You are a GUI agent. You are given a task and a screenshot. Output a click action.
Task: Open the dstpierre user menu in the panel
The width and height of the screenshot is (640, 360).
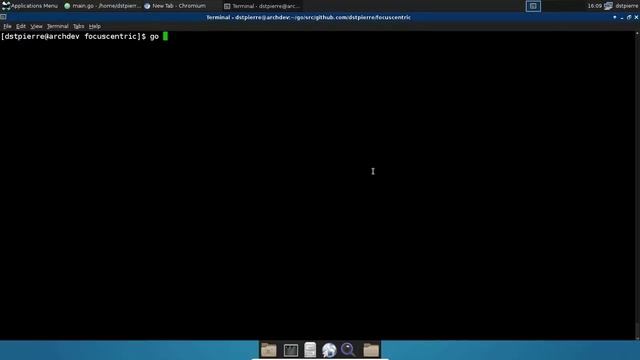(x=627, y=6)
